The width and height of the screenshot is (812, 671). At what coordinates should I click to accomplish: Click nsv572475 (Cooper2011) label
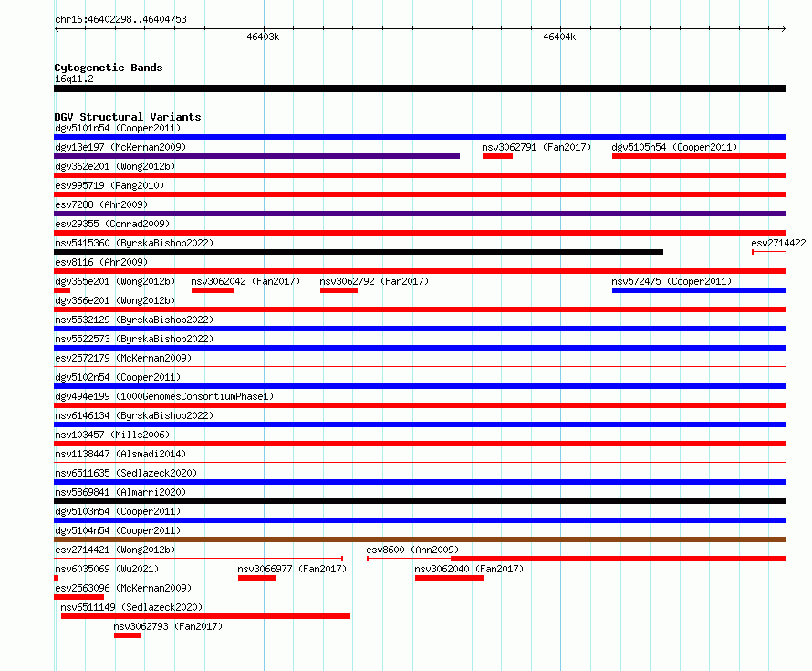tap(671, 281)
